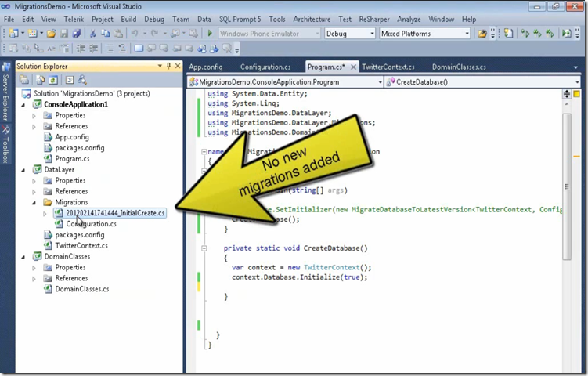Click the Save All icon
This screenshot has width=588, height=376.
(77, 34)
